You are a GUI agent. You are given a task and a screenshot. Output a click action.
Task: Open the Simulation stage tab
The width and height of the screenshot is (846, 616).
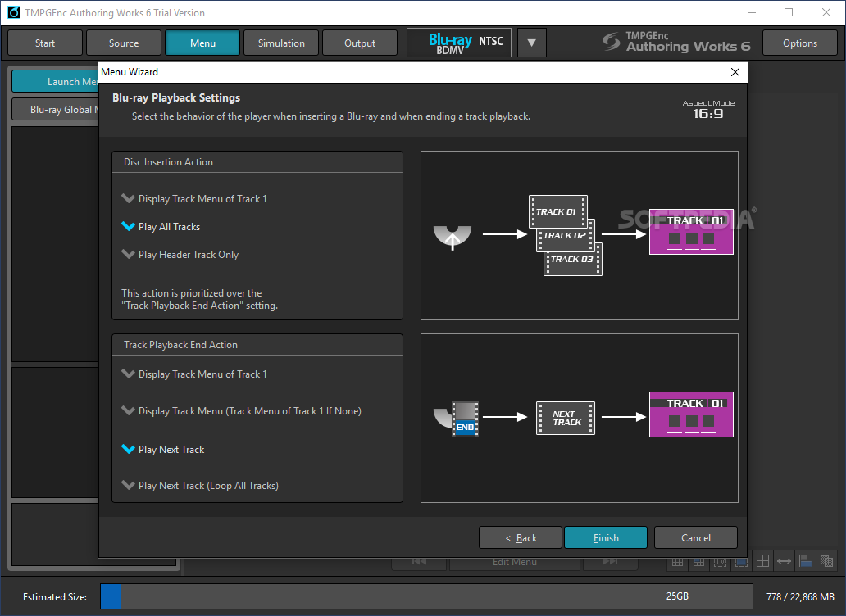(x=281, y=43)
